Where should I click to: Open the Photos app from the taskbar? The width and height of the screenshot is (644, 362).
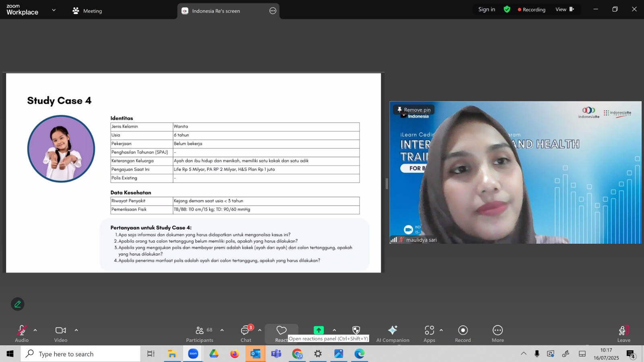[x=339, y=354]
